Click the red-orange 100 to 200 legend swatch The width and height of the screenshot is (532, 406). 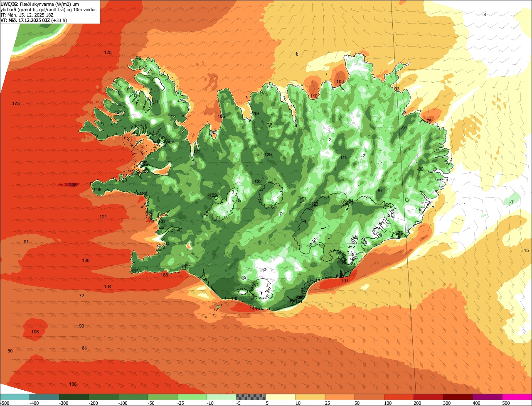click(x=399, y=397)
